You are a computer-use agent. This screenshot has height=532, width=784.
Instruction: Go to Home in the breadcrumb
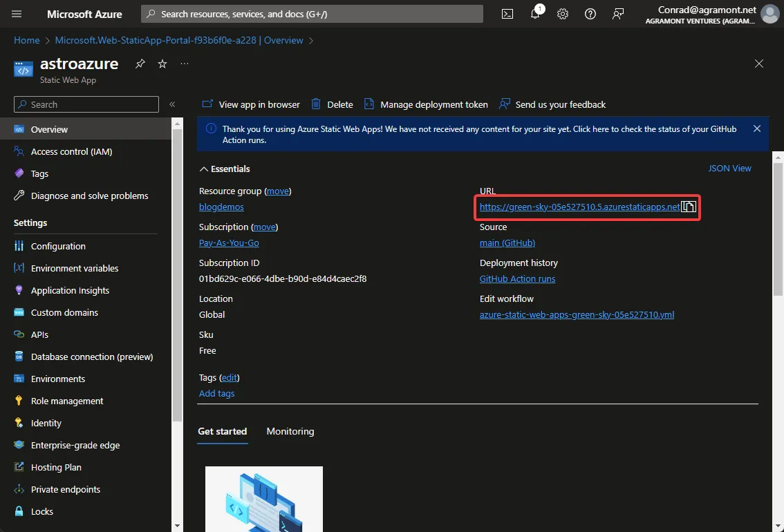click(x=26, y=41)
